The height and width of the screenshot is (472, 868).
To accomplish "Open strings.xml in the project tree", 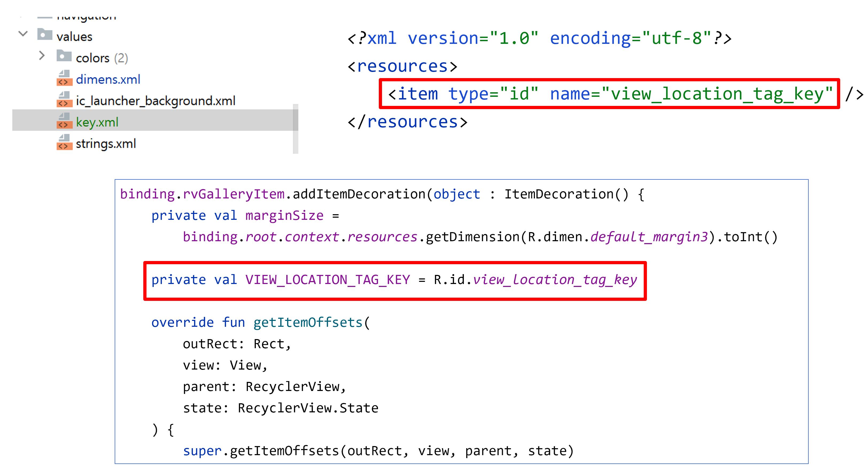I will [106, 144].
